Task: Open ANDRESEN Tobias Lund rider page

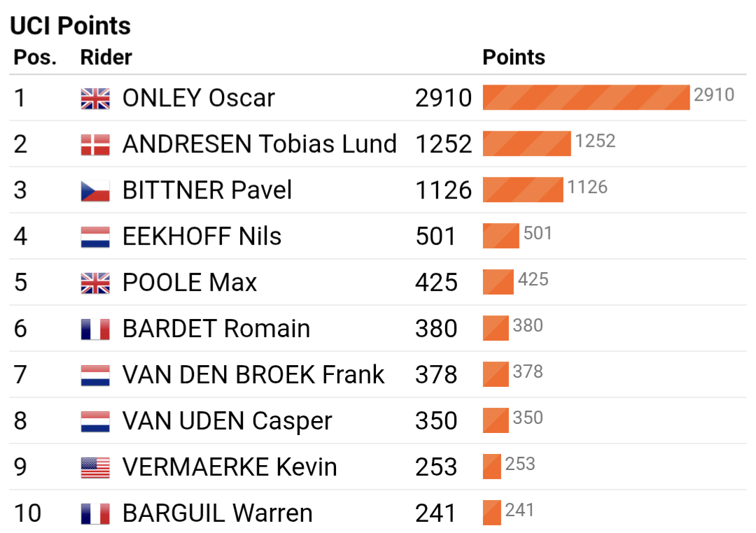Action: [259, 144]
